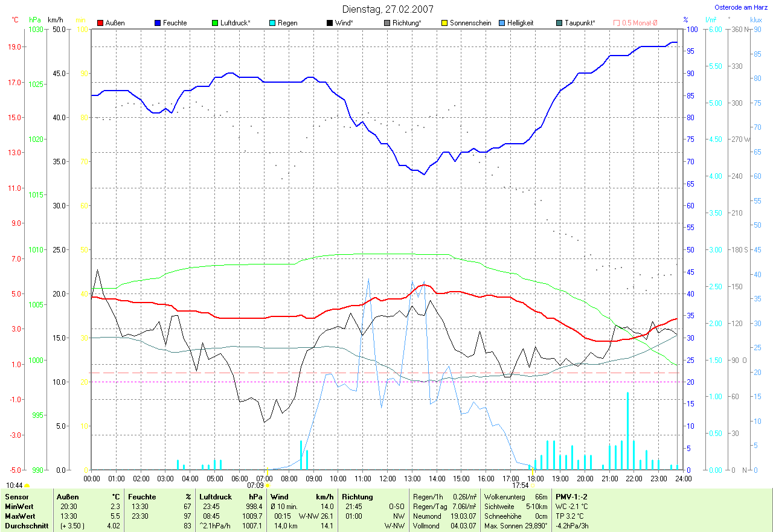Click the Dienstag, 27.02.2007 title

pyautogui.click(x=387, y=9)
